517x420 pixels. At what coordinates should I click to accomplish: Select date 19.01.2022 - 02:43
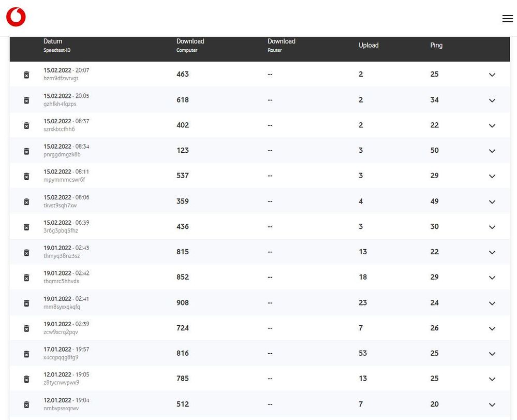pyautogui.click(x=66, y=248)
